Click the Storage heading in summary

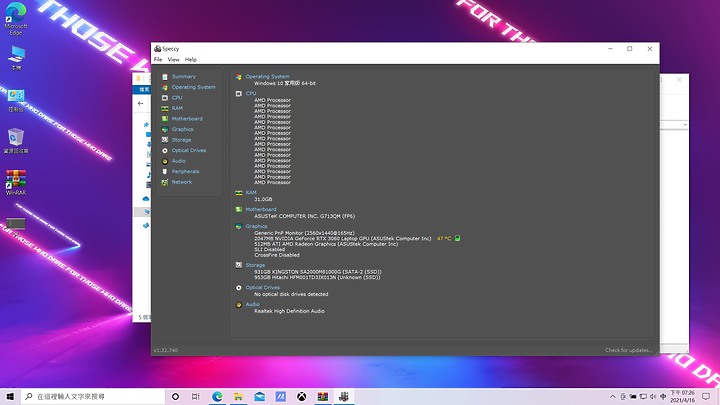[x=255, y=265]
